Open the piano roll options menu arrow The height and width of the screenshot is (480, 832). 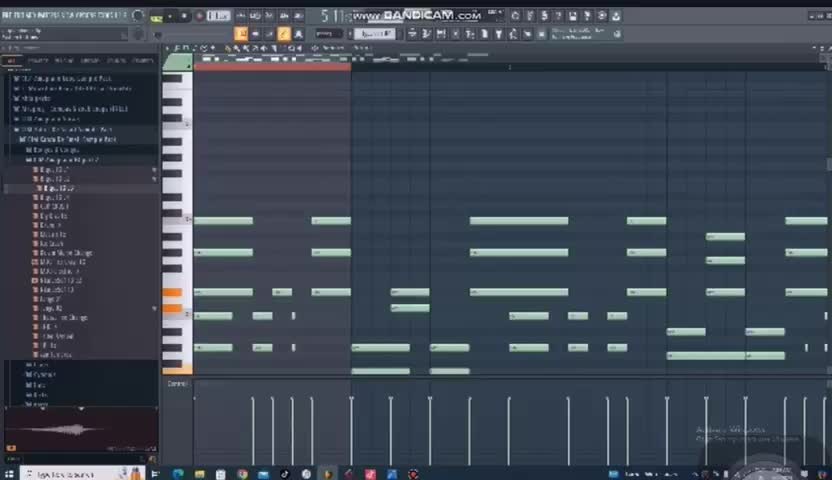pyautogui.click(x=167, y=48)
